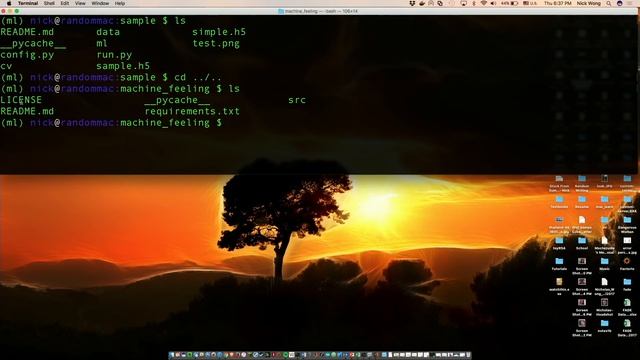640x360 pixels.
Task: Select the Resume folder on the desktop
Action: (582, 201)
